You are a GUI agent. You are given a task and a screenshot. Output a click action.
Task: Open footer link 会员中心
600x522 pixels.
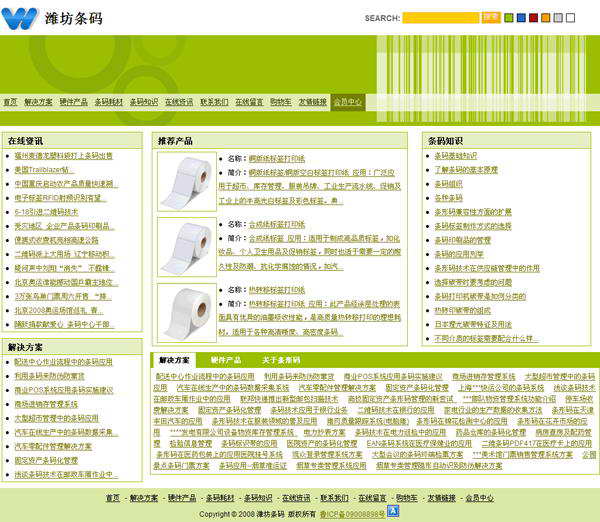point(479,498)
